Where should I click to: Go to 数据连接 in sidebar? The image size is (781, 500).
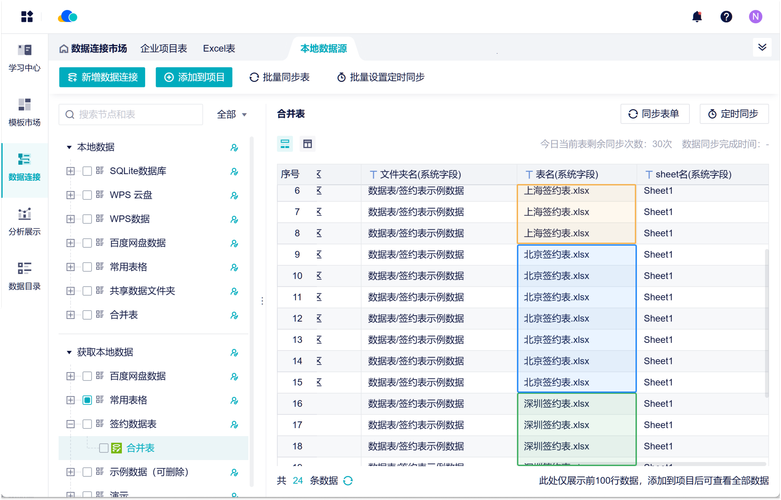point(24,168)
